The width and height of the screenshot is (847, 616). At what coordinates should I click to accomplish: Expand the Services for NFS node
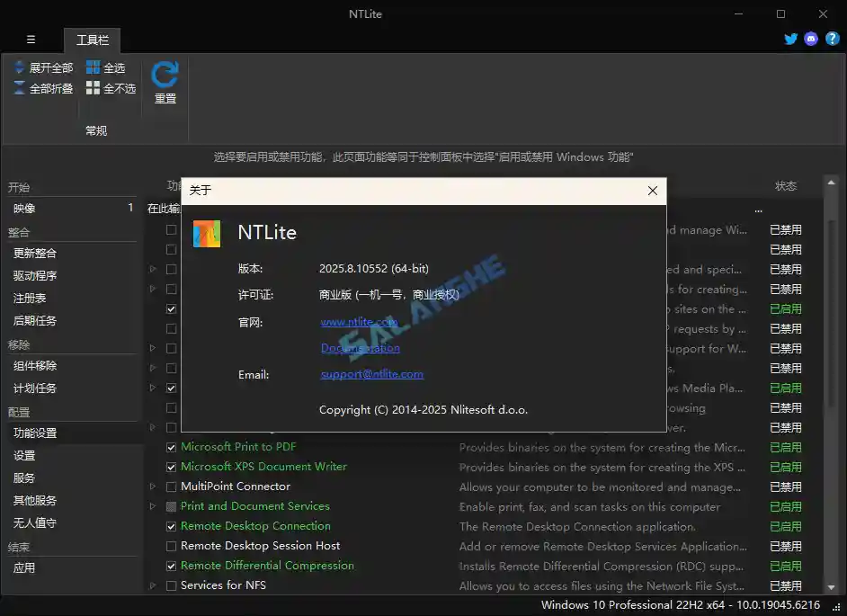click(154, 585)
